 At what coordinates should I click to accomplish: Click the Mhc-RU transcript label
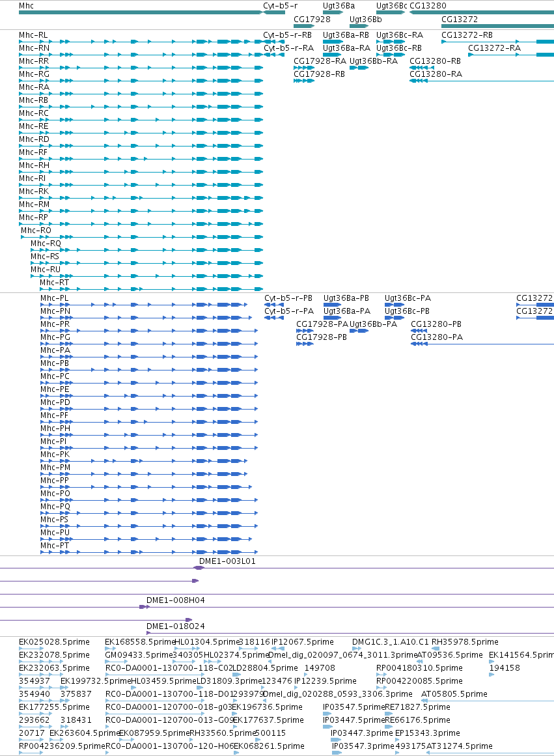pos(46,270)
